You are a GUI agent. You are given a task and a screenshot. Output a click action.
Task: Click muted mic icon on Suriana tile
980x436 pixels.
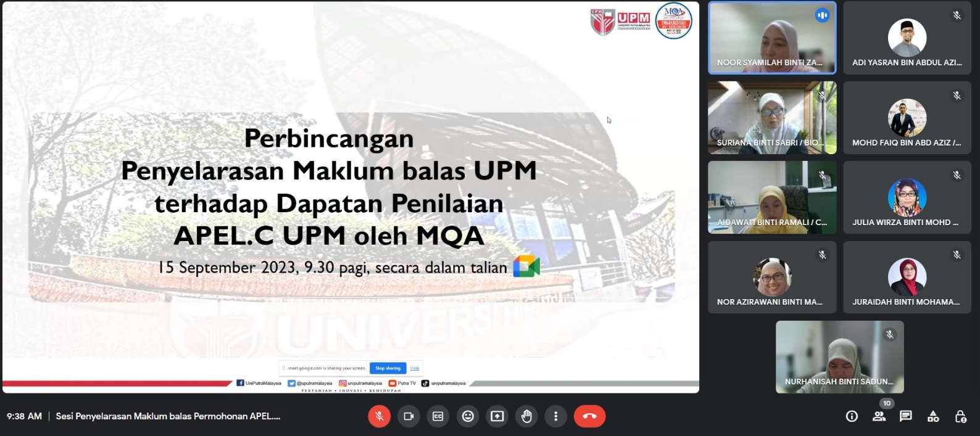point(822,96)
